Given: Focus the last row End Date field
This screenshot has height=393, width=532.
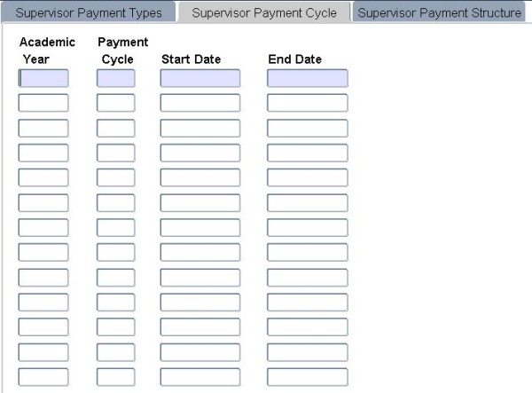Looking at the screenshot, I should click(x=308, y=377).
